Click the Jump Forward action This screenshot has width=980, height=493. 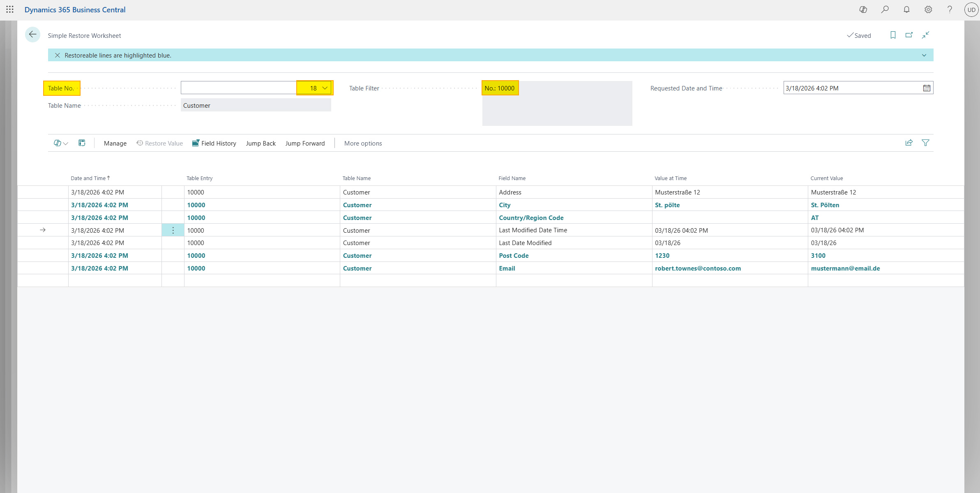point(305,144)
